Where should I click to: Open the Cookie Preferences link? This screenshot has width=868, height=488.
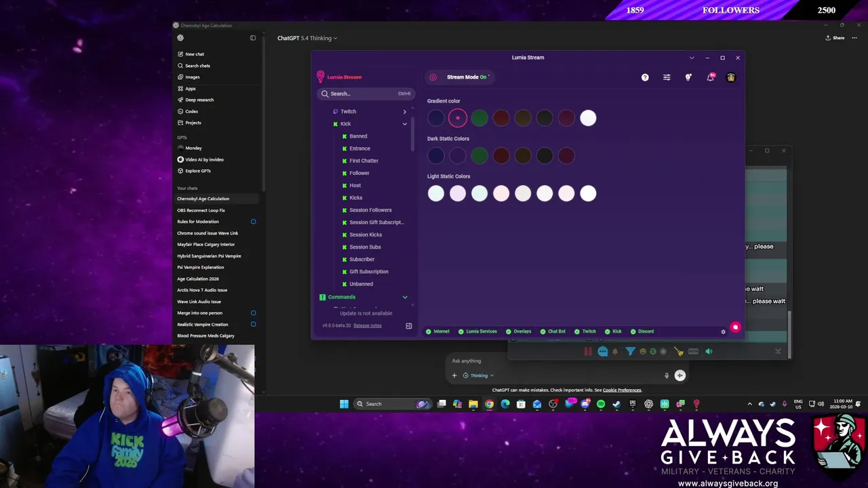tap(622, 390)
